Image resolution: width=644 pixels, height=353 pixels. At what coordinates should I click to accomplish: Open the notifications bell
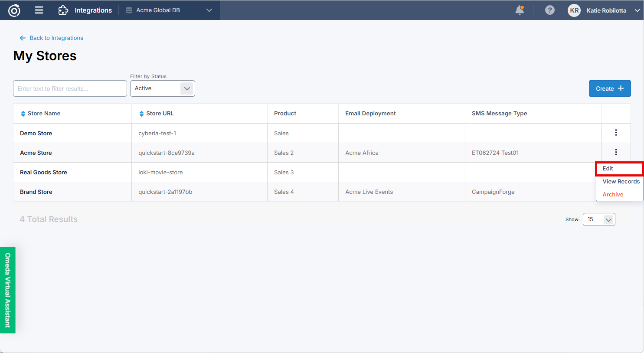[x=519, y=10]
